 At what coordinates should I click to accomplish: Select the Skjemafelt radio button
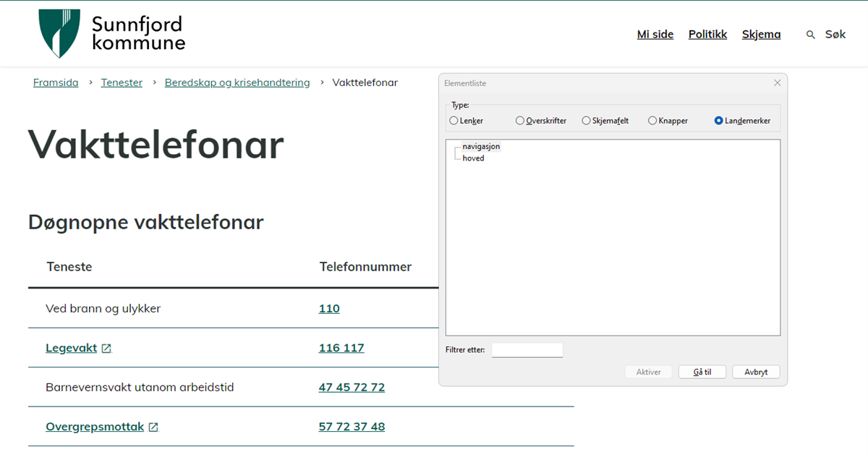click(585, 120)
